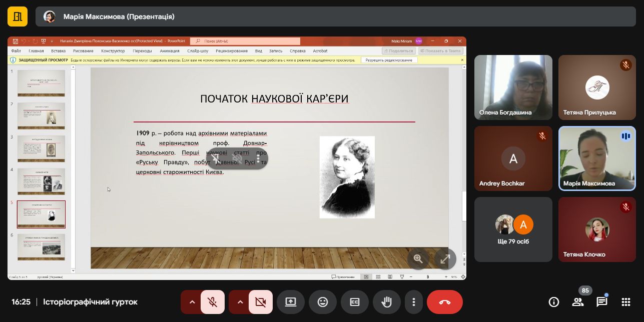Select Тетяна Клочко video tile
Image resolution: width=644 pixels, height=322 pixels.
click(x=597, y=229)
